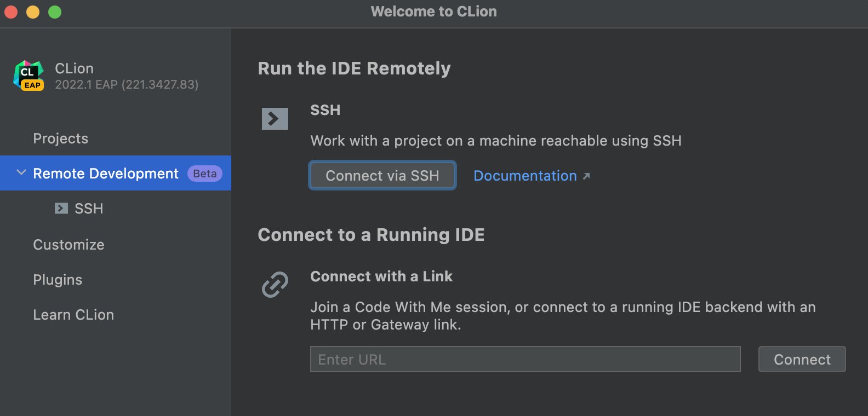The height and width of the screenshot is (416, 868).
Task: Click the Connect to a Running IDE heading
Action: point(372,235)
